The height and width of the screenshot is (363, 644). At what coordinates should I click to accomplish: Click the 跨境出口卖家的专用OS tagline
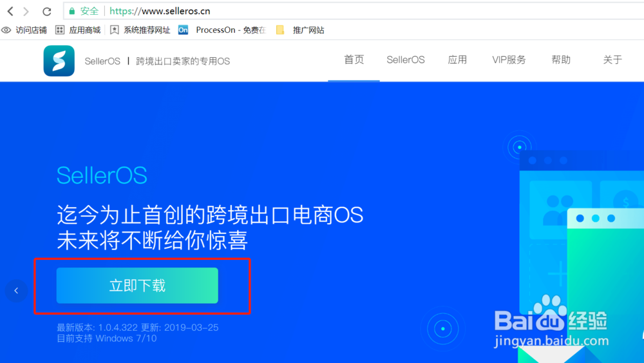point(183,61)
